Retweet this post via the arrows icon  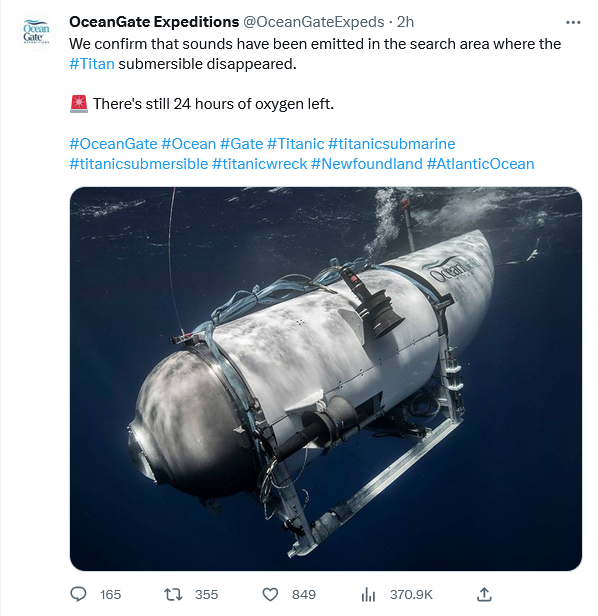173,594
